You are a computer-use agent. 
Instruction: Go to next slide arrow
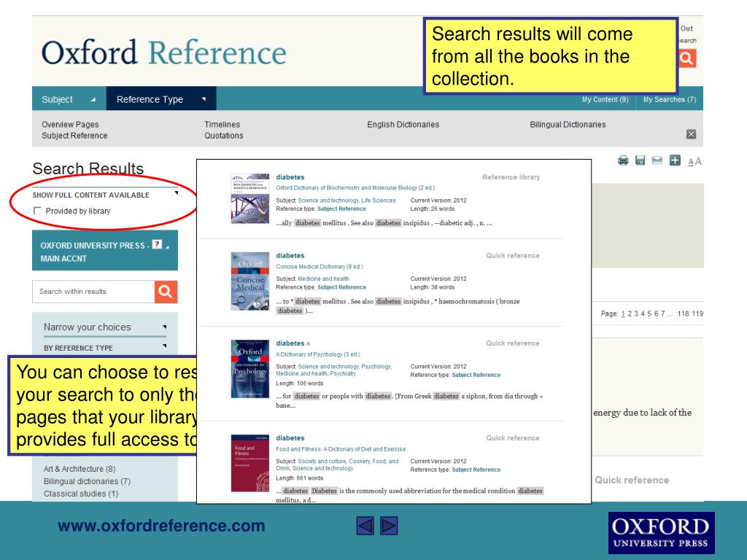[x=389, y=526]
